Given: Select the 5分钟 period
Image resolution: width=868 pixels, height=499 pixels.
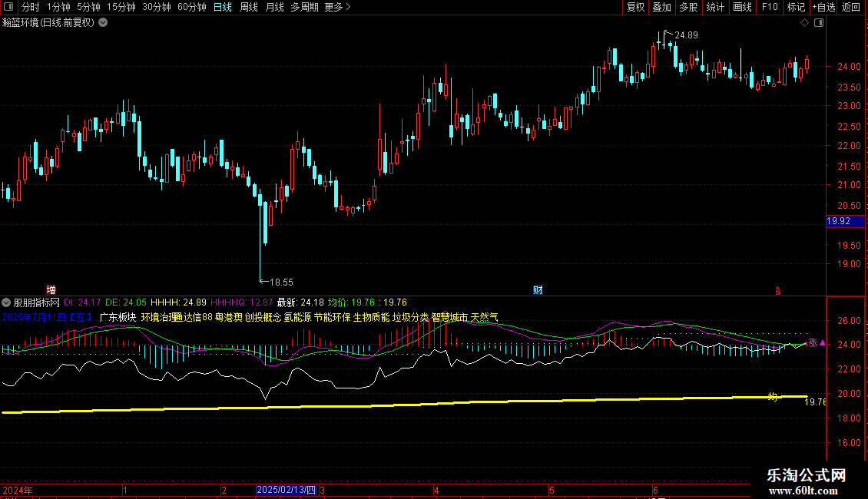Looking at the screenshot, I should (x=88, y=7).
